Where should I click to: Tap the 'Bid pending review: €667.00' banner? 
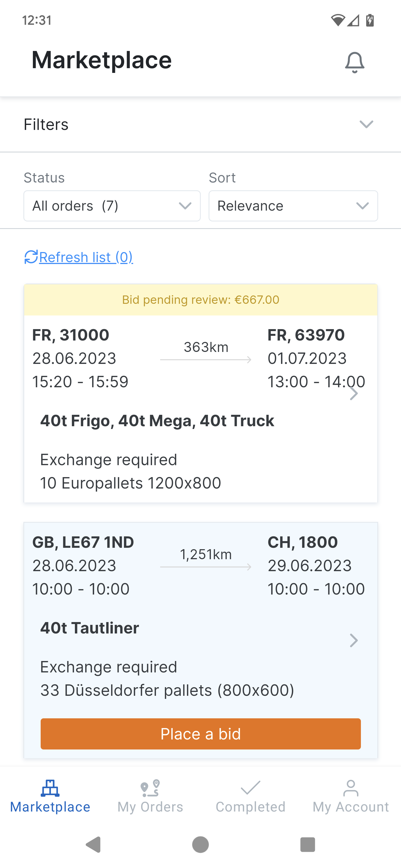pyautogui.click(x=201, y=300)
